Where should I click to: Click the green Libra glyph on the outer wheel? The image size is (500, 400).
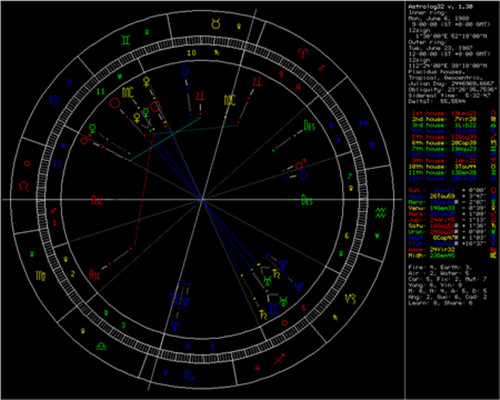101,346
